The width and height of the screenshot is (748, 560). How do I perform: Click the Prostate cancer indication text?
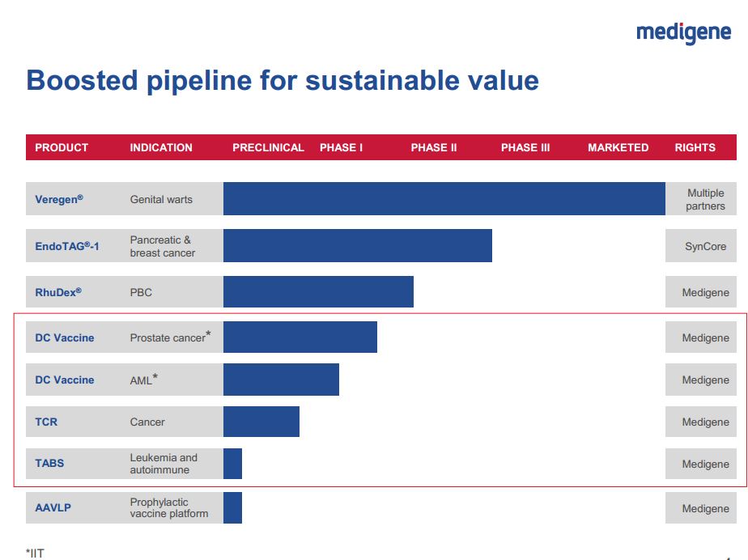[168, 337]
